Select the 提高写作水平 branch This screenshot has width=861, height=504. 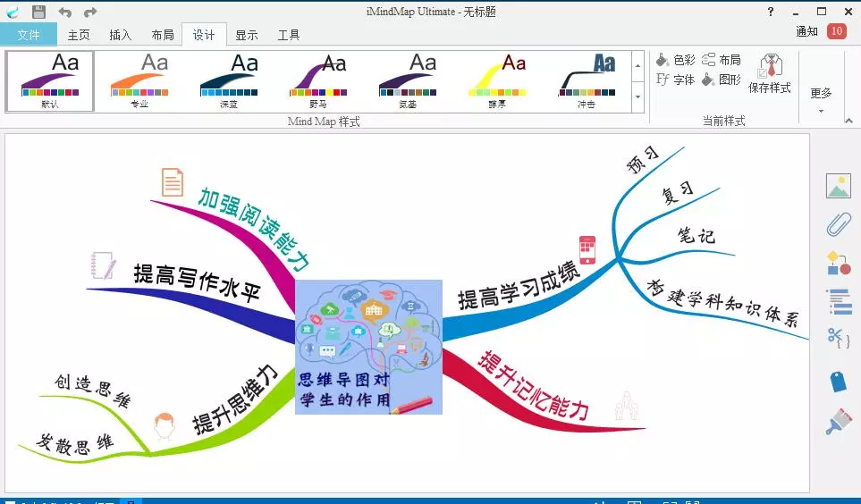(x=197, y=281)
